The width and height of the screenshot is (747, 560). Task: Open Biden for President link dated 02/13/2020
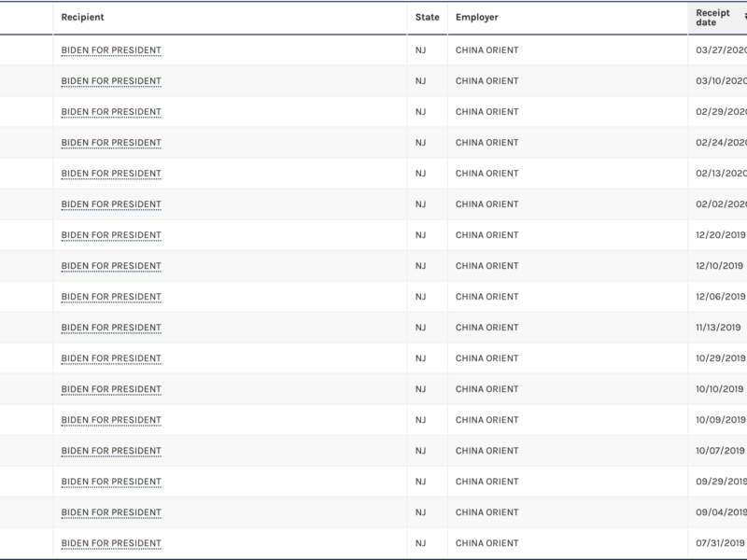(x=111, y=174)
